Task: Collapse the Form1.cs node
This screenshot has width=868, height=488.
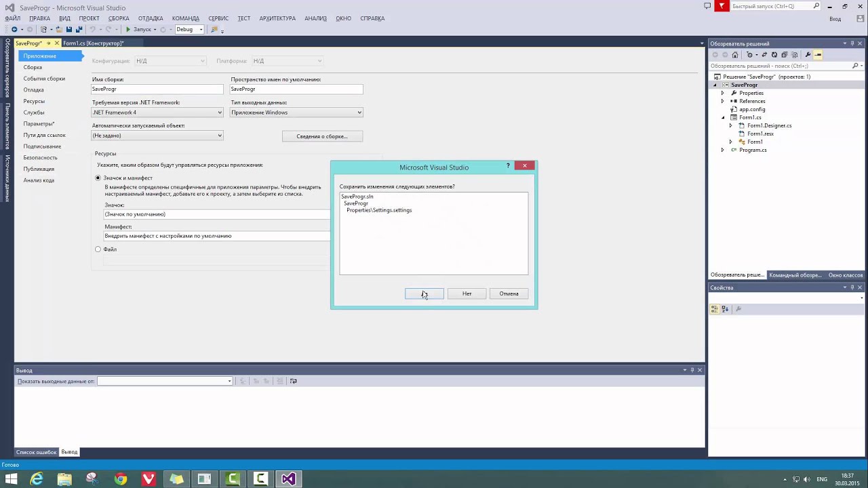Action: coord(722,117)
